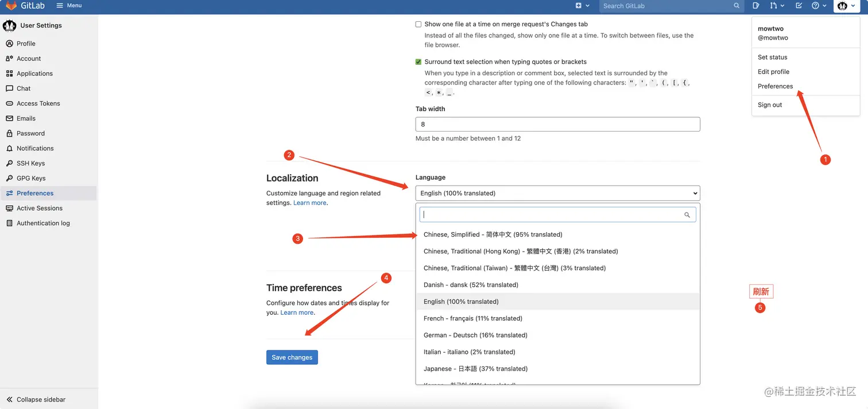Focus the language search filter field
The width and height of the screenshot is (868, 409).
tap(557, 215)
